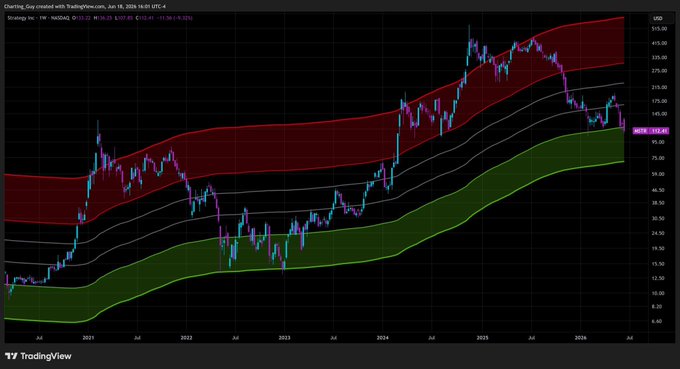
Task: Click the 2026 time axis label
Action: (580, 337)
